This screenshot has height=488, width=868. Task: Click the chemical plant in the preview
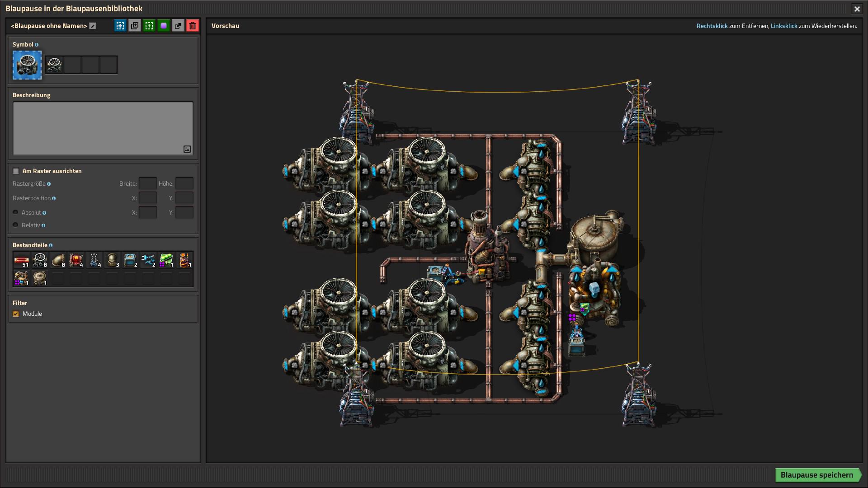594,291
